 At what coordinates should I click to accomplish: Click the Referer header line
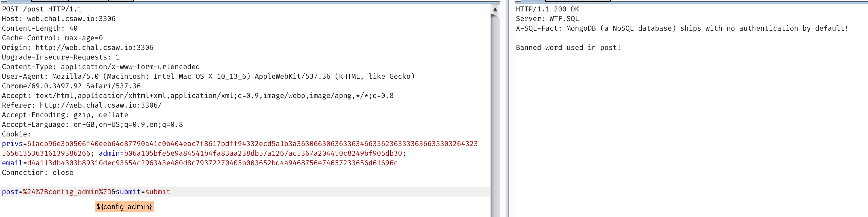pos(82,105)
